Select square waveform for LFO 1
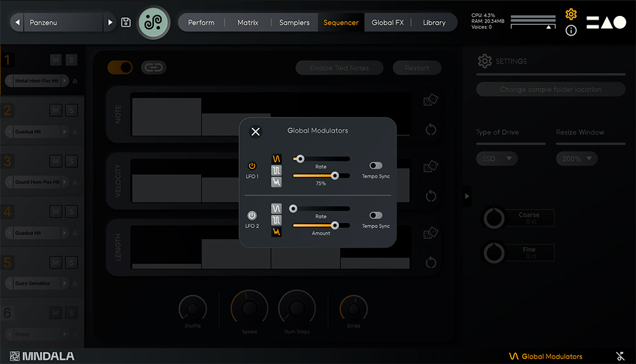This screenshot has height=364, width=636. pos(276,170)
